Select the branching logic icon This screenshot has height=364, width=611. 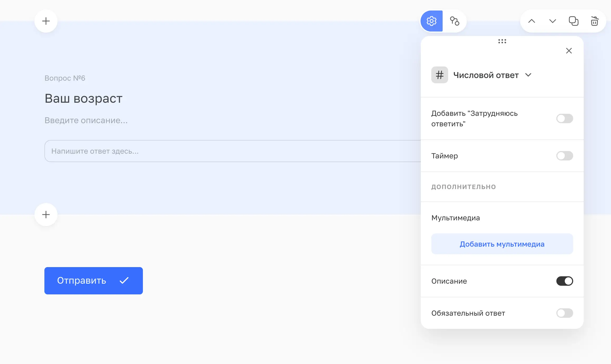[x=454, y=21]
